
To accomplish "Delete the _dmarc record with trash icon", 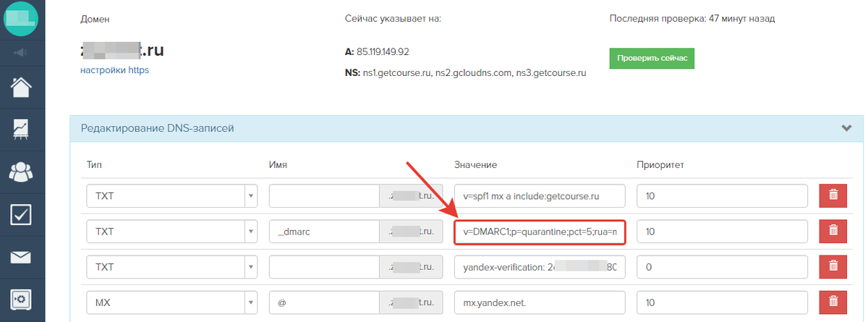I will click(833, 231).
